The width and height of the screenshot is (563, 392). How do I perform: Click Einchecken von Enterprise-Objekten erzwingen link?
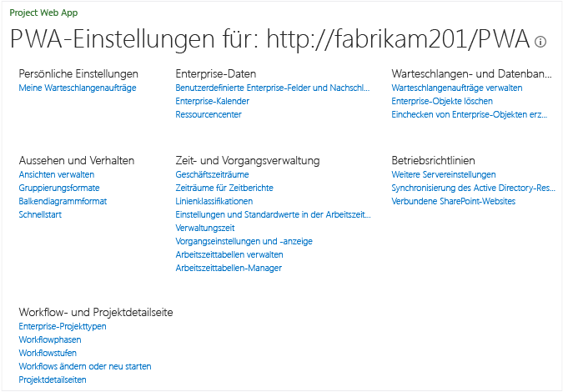point(470,114)
